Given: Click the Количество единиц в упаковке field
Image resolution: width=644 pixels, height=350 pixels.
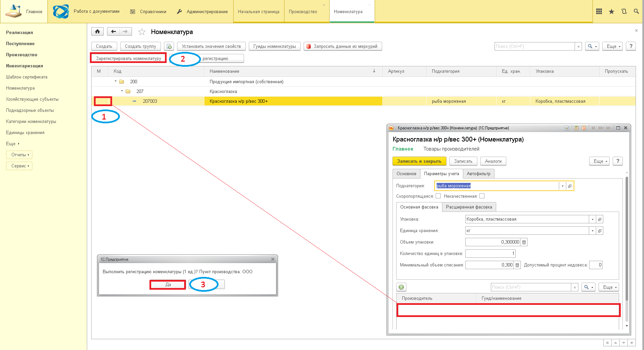Looking at the screenshot, I should [x=490, y=254].
